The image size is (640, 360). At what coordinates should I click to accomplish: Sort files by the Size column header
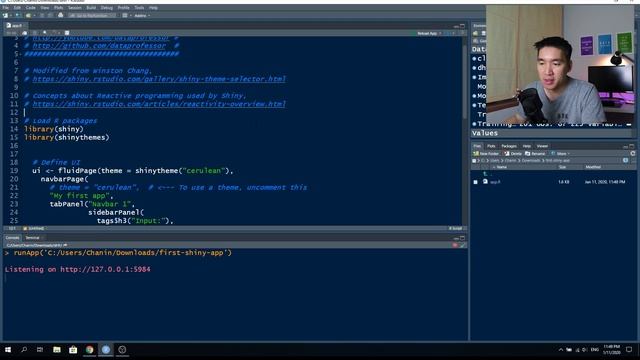(562, 167)
